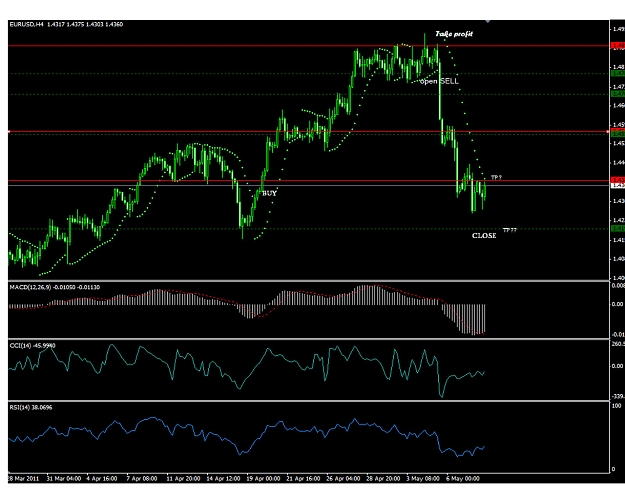The width and height of the screenshot is (625, 500).
Task: Click the '7 Apr 08:00' time axis label
Action: (x=142, y=478)
